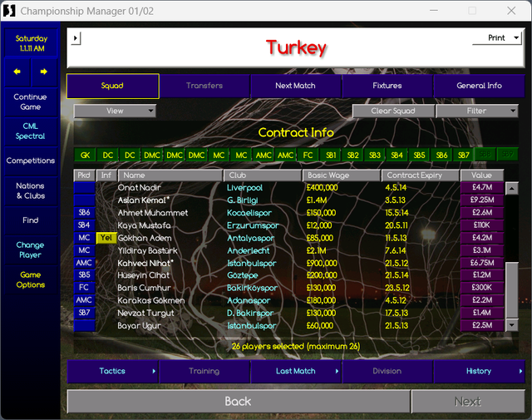Open club Kocaelispor
Viewport: 532px width, 420px height.
[249, 213]
